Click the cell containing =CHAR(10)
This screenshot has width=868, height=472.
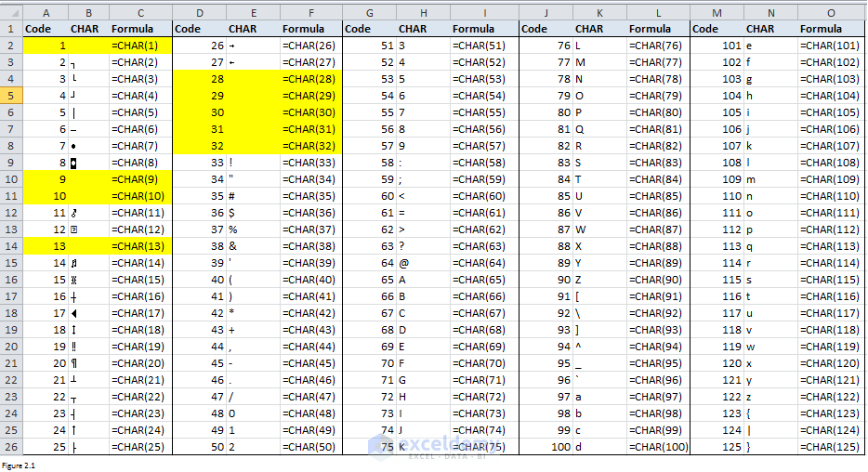point(140,196)
